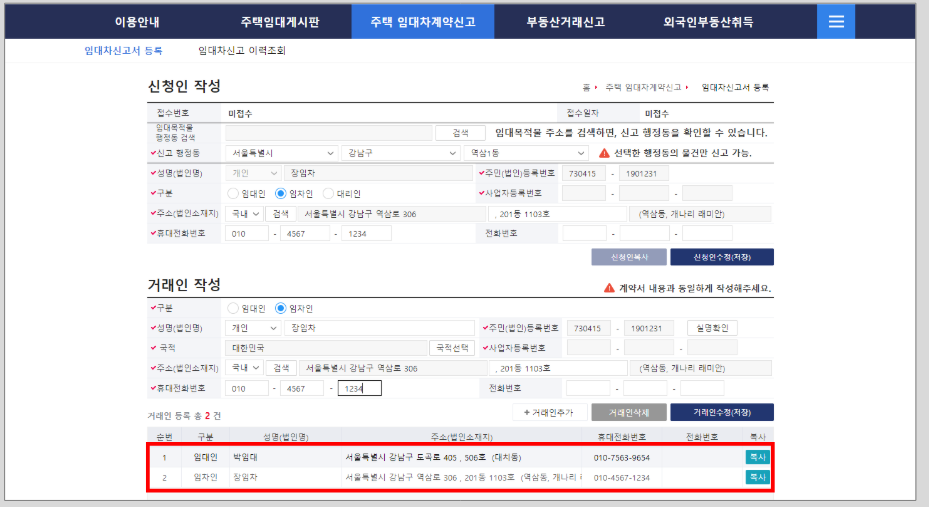
Task: Select the 주택 임대차계약신고 tab
Action: coord(423,22)
